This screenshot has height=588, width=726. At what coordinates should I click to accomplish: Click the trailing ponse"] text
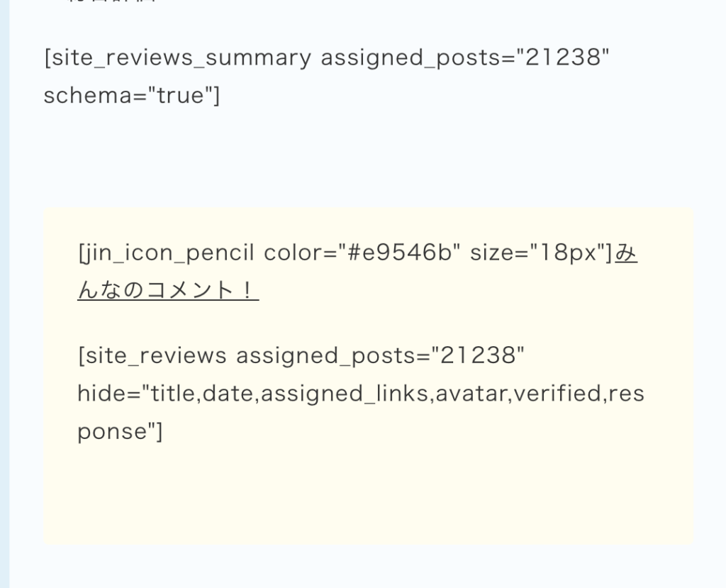[x=120, y=431]
